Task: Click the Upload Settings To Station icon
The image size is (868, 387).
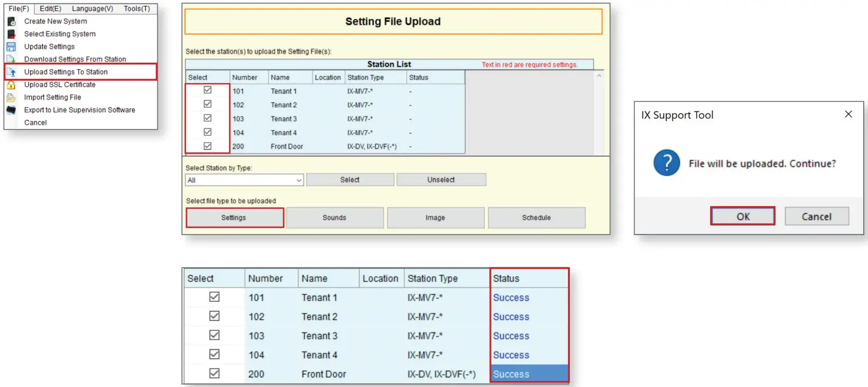Action: point(11,72)
